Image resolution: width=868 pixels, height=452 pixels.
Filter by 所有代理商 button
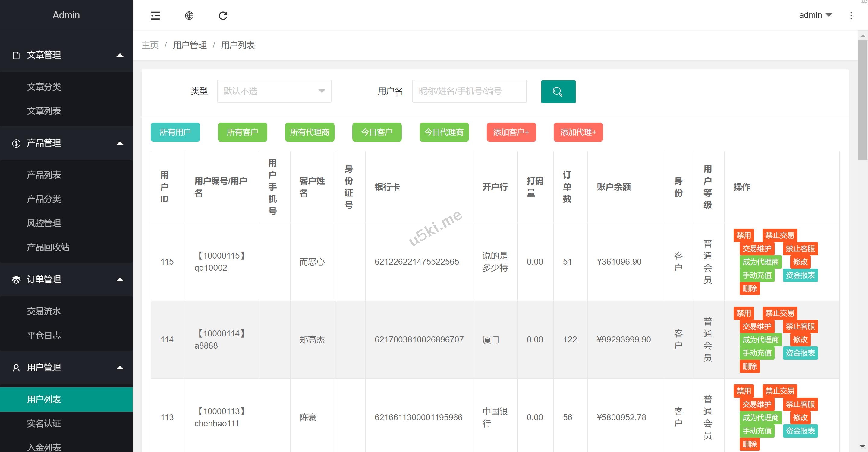(309, 132)
